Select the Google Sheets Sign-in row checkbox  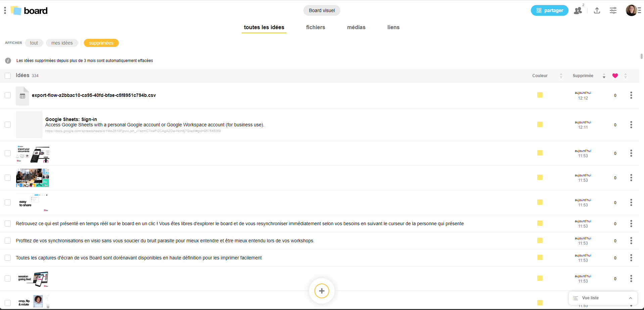pyautogui.click(x=8, y=125)
